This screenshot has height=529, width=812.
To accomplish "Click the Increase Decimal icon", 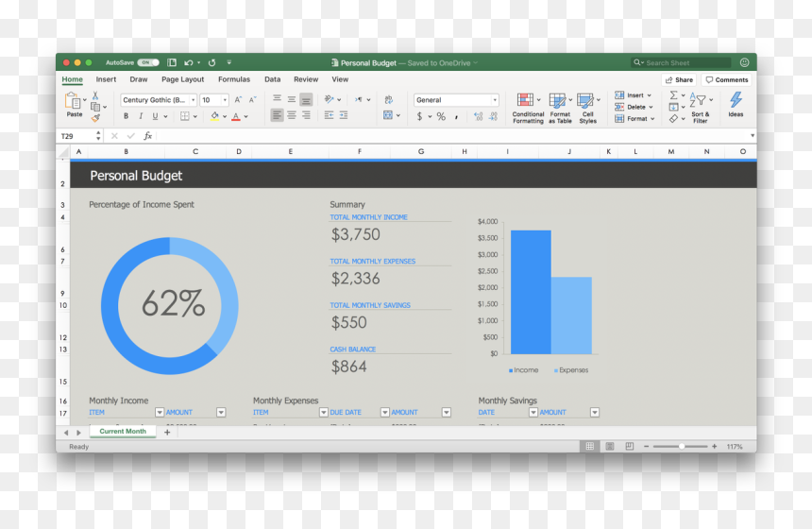I will 478,116.
